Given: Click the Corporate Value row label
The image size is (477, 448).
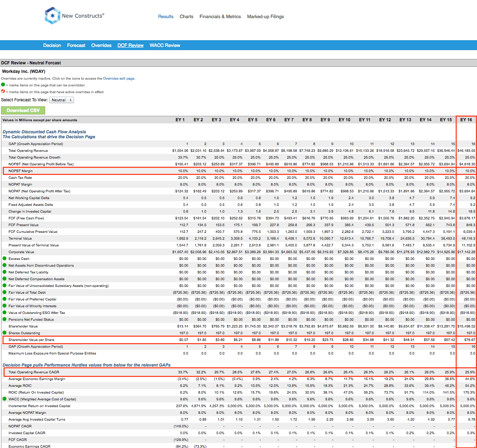Looking at the screenshot, I should [21, 252].
